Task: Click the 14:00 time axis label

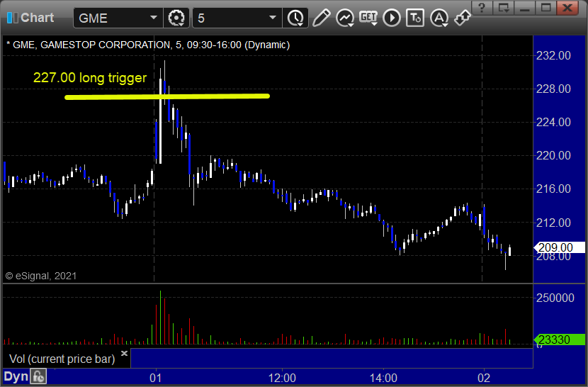Action: pyautogui.click(x=383, y=378)
